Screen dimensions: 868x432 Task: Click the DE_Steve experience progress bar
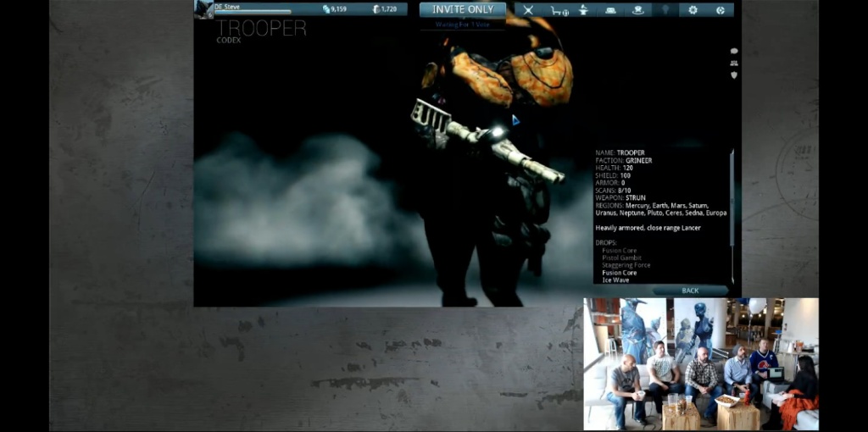click(253, 12)
